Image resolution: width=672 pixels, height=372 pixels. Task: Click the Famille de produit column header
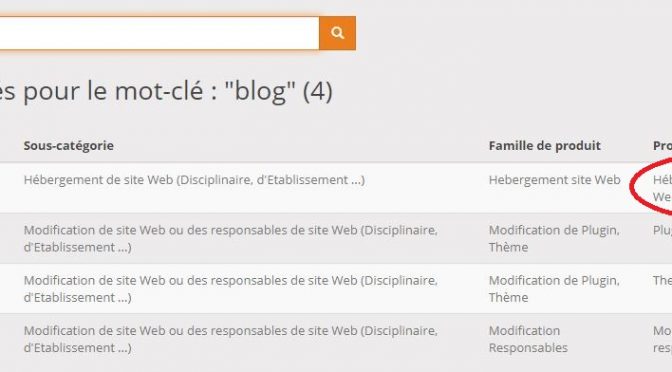pos(545,146)
